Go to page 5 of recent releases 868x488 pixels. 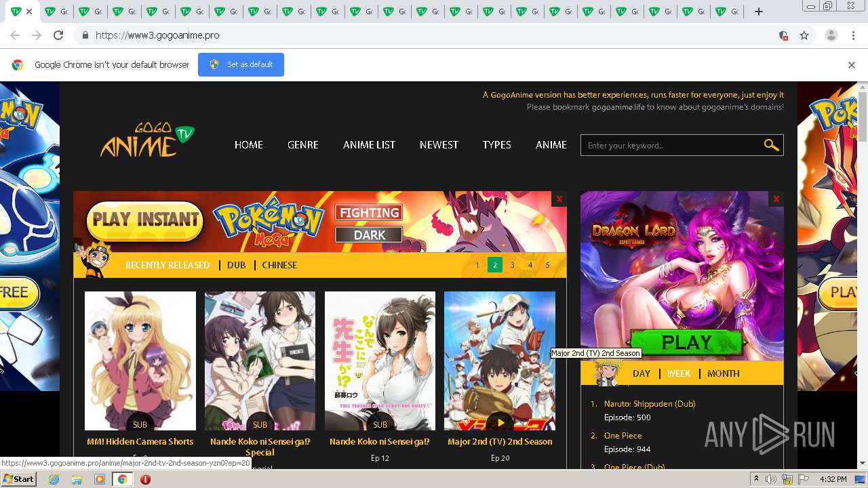[548, 265]
